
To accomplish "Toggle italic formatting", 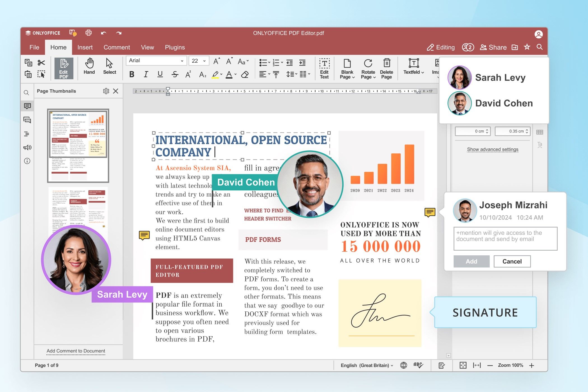I will point(146,74).
